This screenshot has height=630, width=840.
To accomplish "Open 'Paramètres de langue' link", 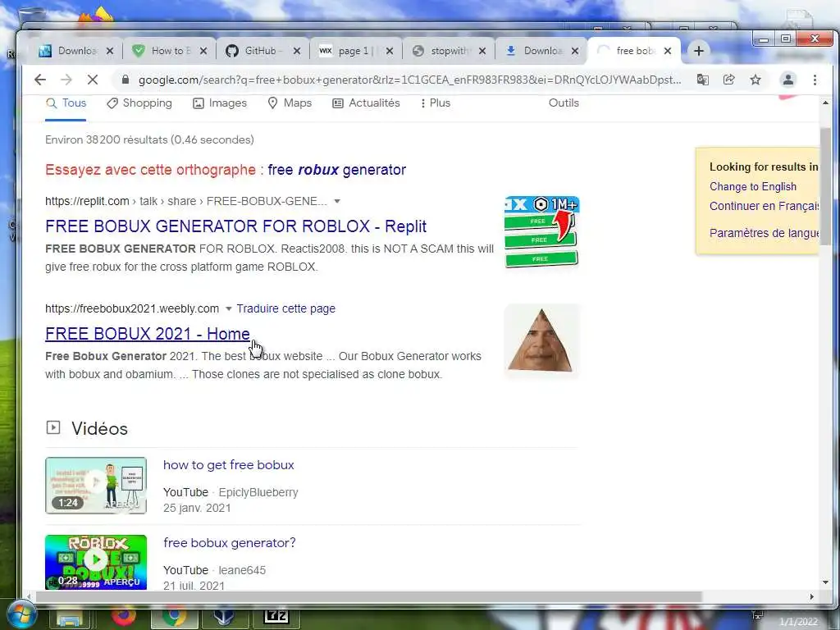I will pyautogui.click(x=764, y=233).
